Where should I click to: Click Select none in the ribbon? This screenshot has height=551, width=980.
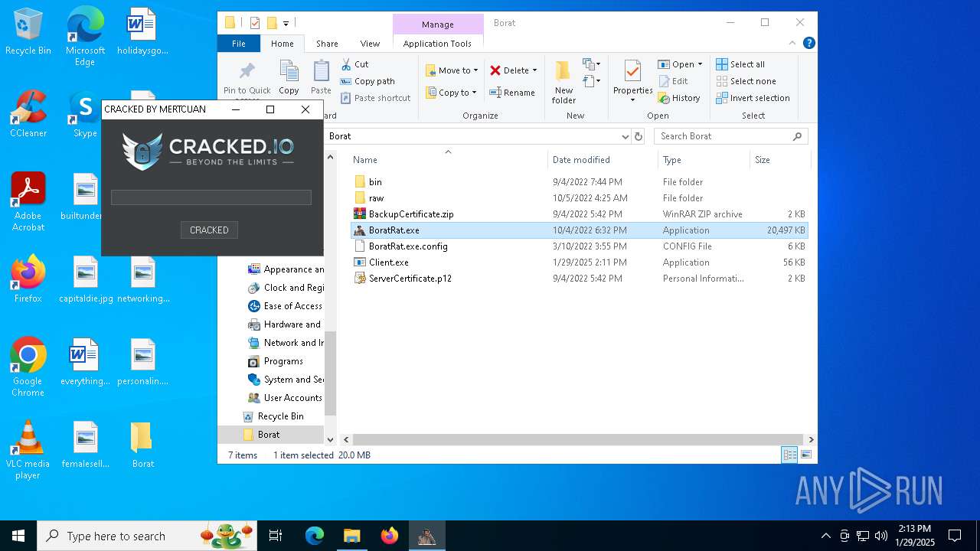tap(746, 81)
